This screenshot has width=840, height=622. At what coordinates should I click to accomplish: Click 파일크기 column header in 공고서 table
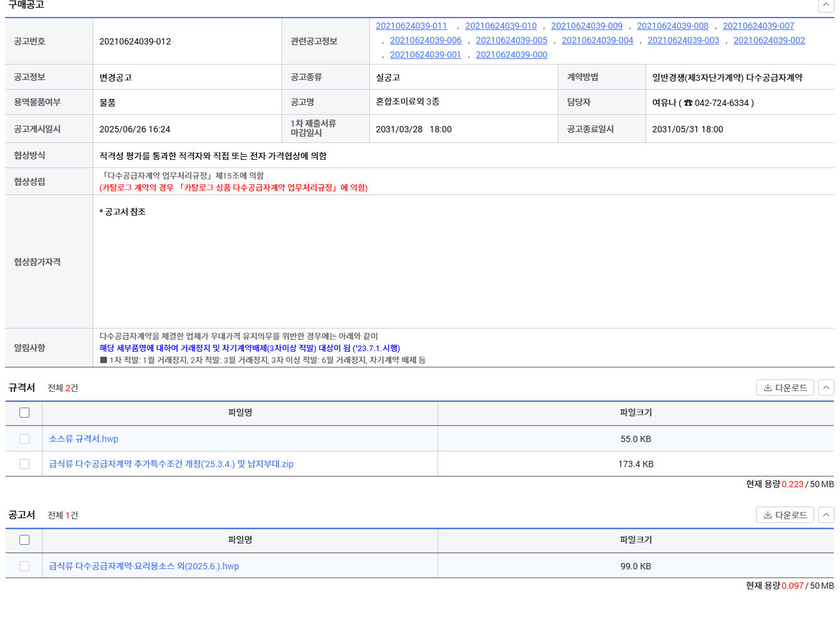click(635, 540)
